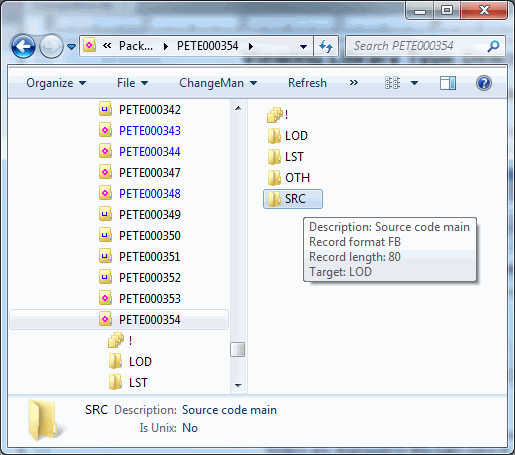515x455 pixels.
Task: Click the search magnifier icon
Action: [493, 46]
